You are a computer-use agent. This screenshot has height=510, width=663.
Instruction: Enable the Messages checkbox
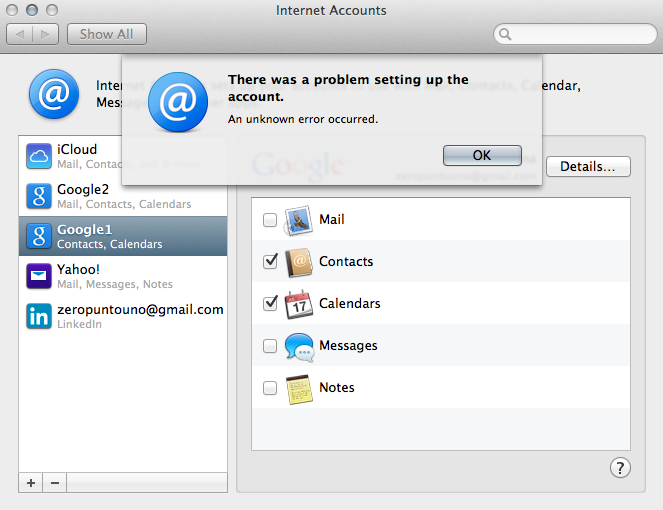click(270, 345)
